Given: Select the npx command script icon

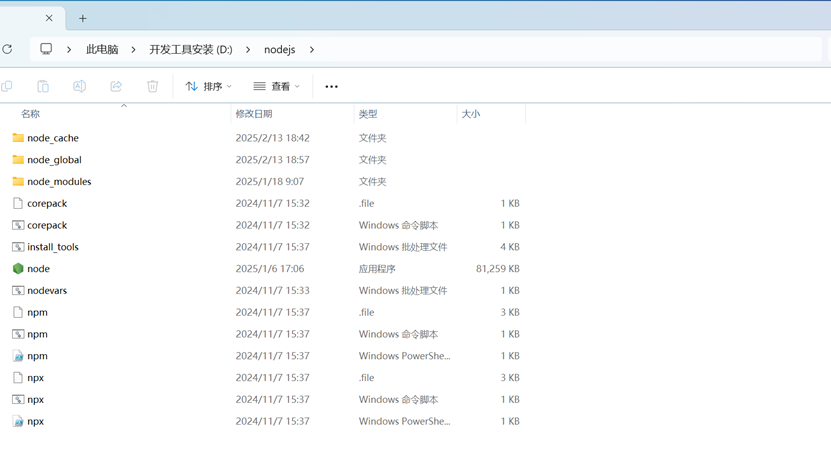Looking at the screenshot, I should [18, 399].
